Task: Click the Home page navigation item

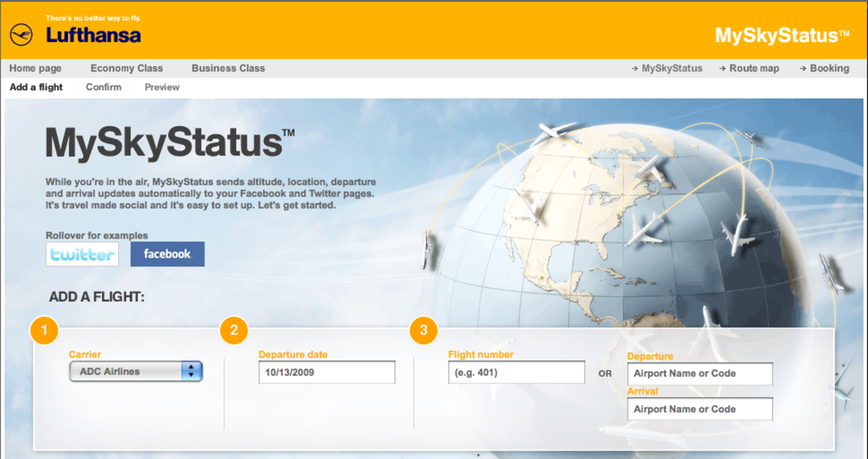Action: [x=35, y=68]
